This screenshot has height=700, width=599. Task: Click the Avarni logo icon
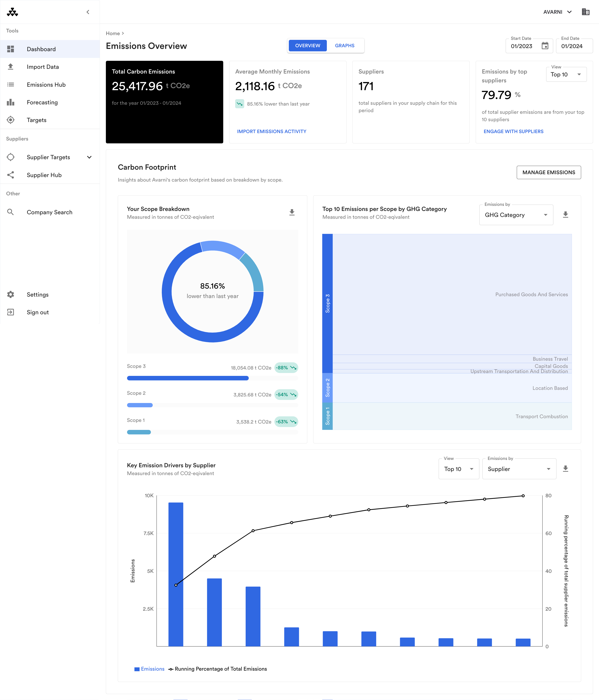click(x=13, y=12)
